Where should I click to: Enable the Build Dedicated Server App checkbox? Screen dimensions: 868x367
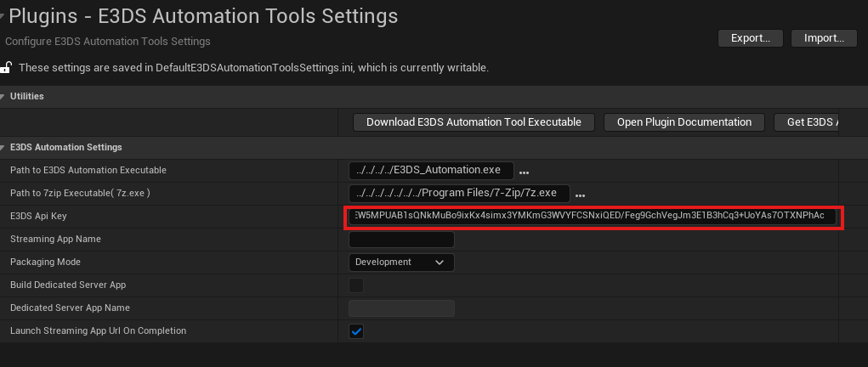coord(356,285)
